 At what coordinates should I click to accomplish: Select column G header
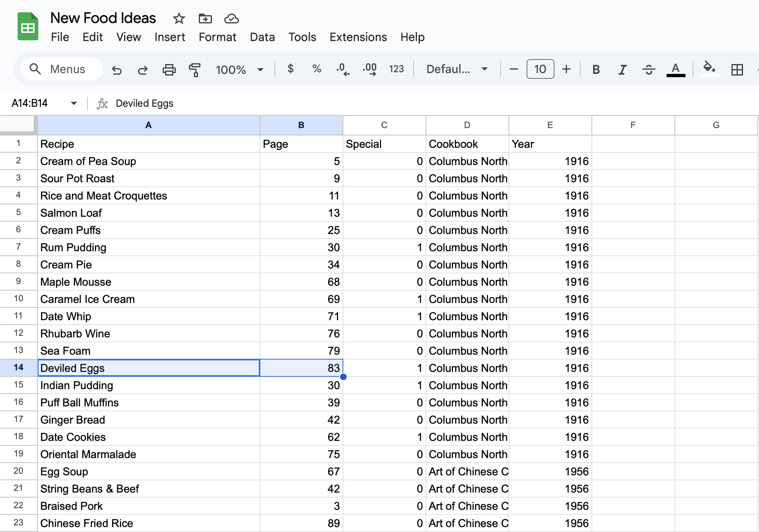click(x=716, y=125)
